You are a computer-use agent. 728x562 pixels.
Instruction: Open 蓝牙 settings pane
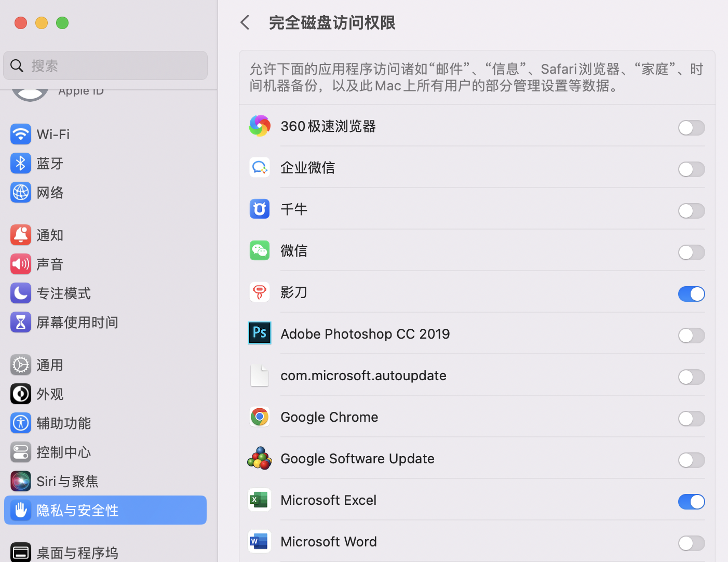[105, 164]
